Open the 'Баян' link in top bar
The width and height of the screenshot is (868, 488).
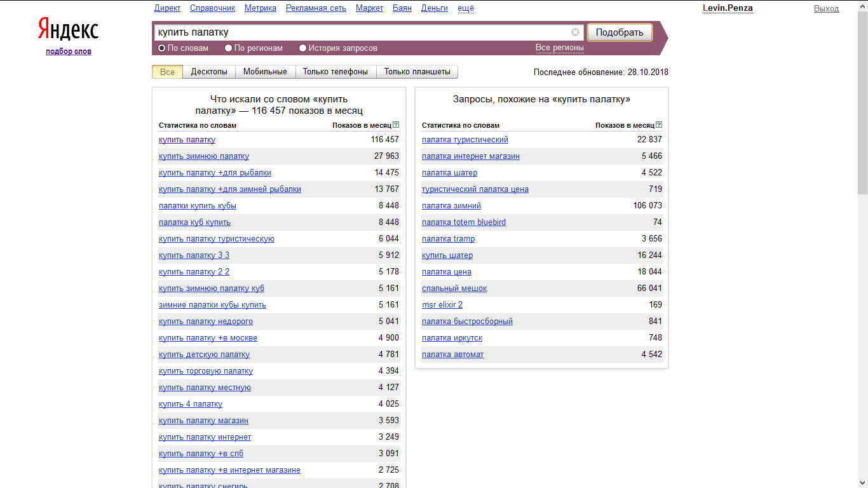(x=402, y=8)
